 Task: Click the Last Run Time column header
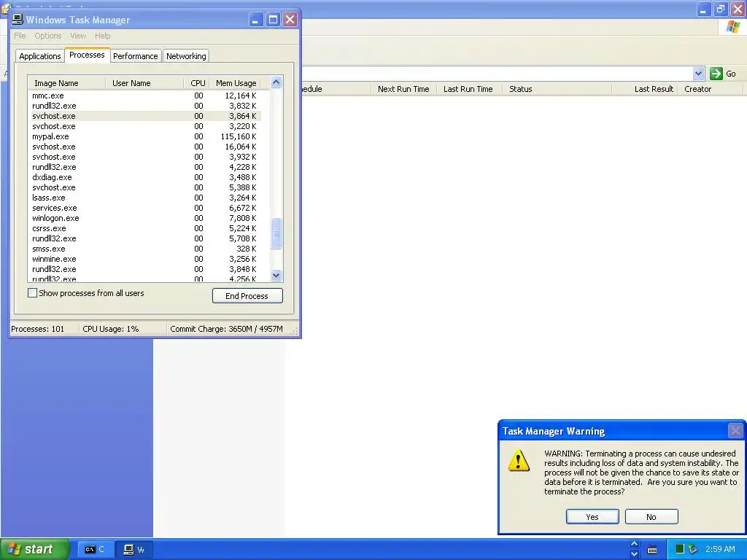[468, 89]
